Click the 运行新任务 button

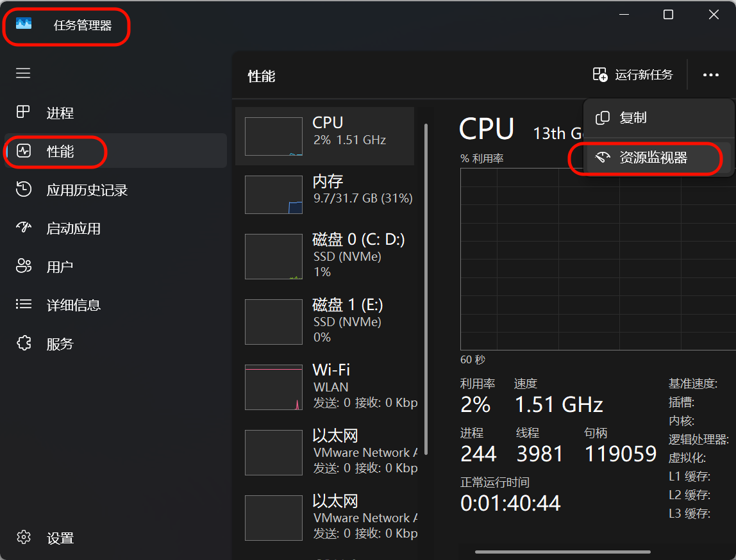(x=633, y=75)
